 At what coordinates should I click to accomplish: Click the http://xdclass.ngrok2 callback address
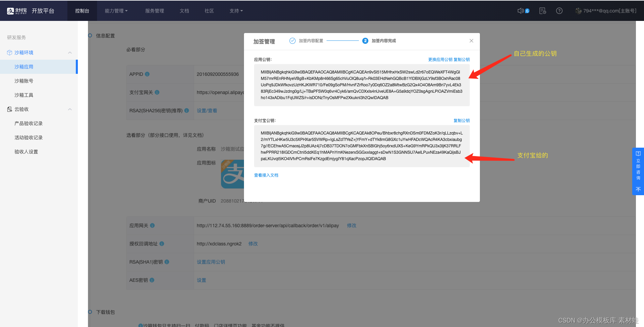pos(219,244)
